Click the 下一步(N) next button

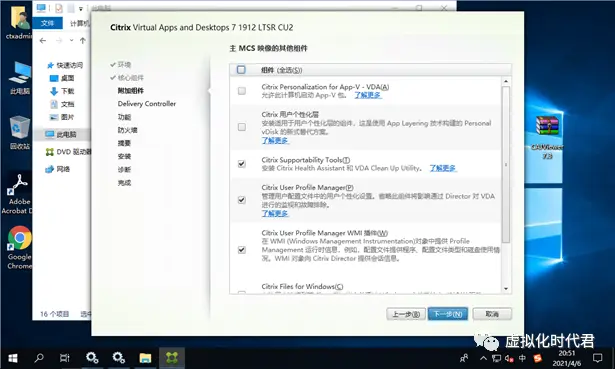coord(448,314)
